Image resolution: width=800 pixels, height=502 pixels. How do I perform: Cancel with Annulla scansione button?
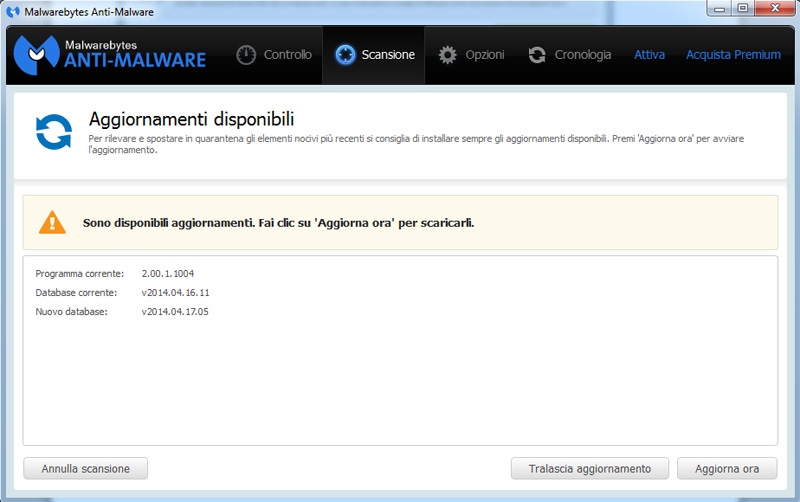tap(86, 468)
